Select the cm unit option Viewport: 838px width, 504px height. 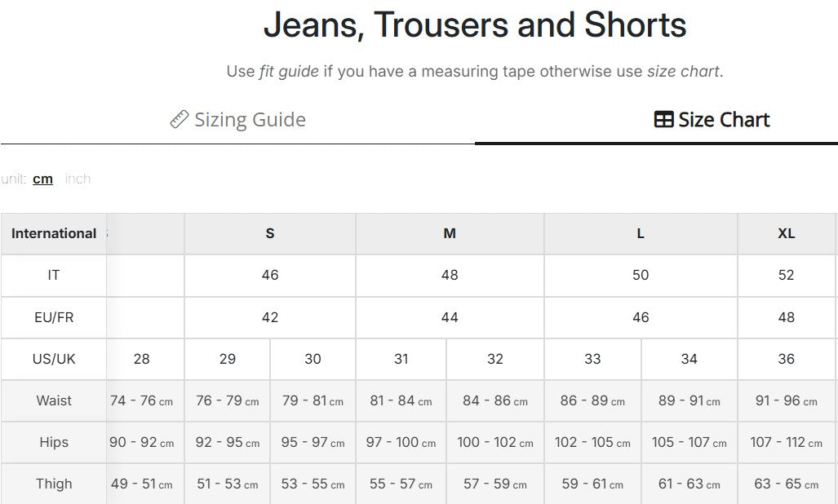[x=42, y=179]
